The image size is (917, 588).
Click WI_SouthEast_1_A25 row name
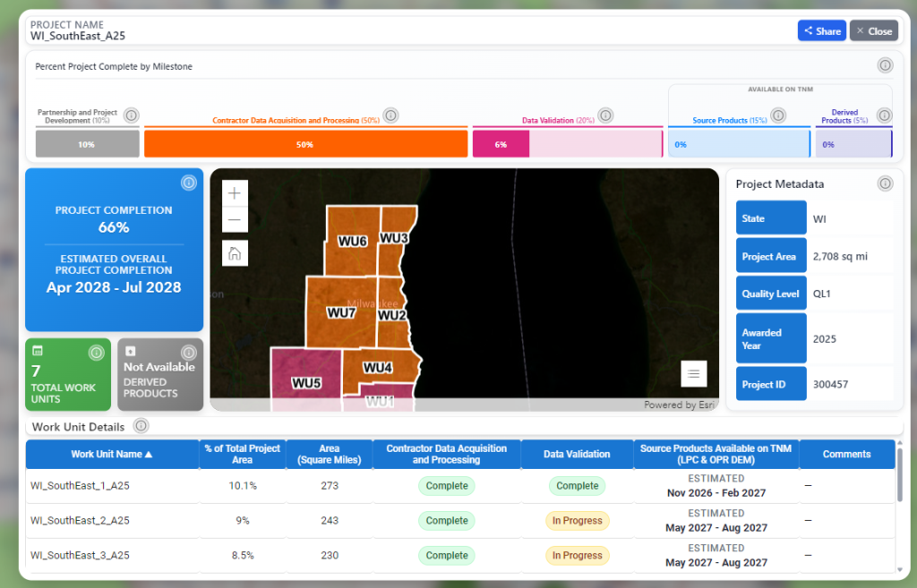80,486
